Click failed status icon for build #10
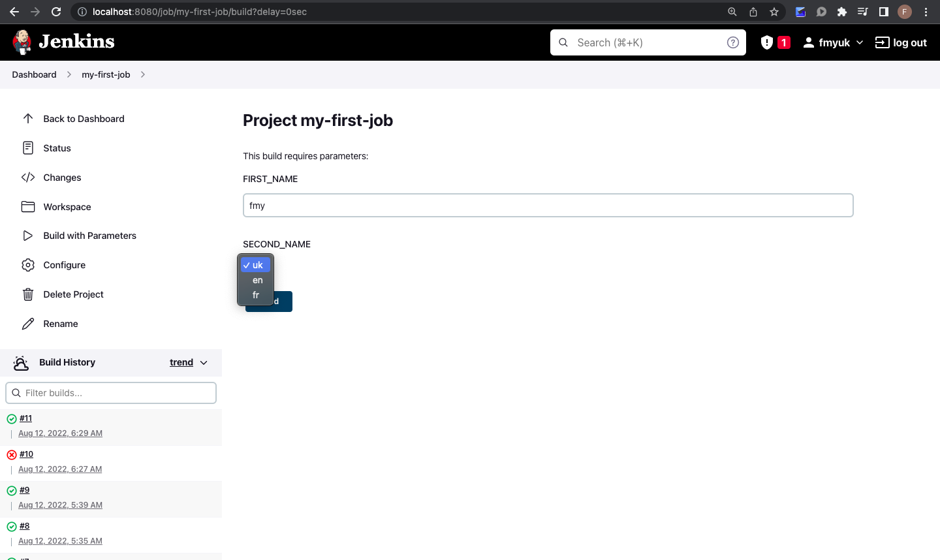The image size is (940, 560). (12, 455)
